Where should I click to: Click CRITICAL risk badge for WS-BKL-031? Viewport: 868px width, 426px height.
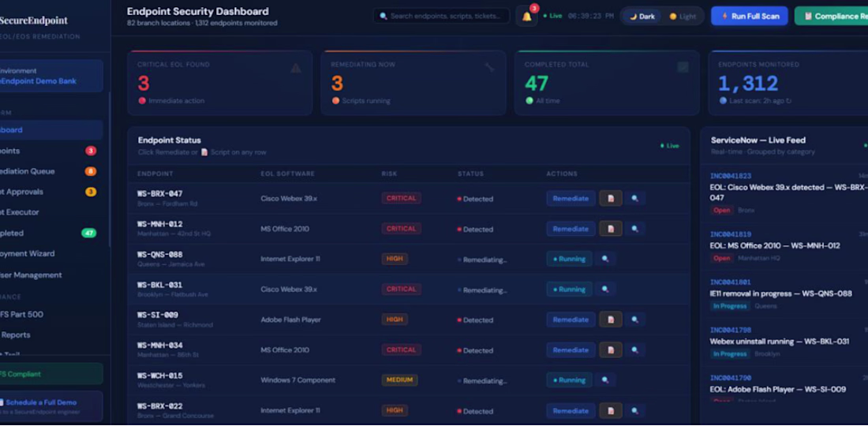coord(401,289)
